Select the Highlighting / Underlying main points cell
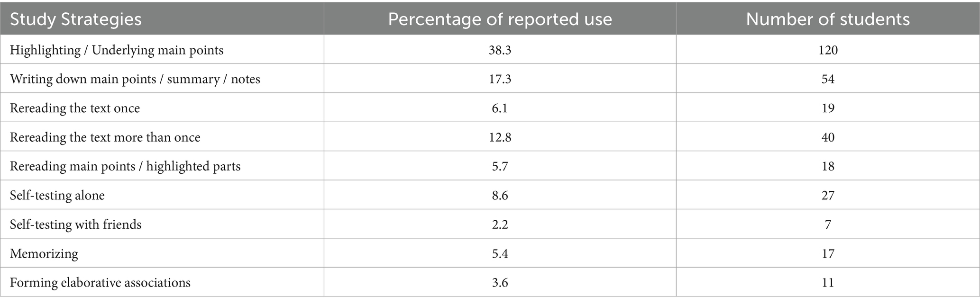The width and height of the screenshot is (980, 305). click(x=117, y=50)
